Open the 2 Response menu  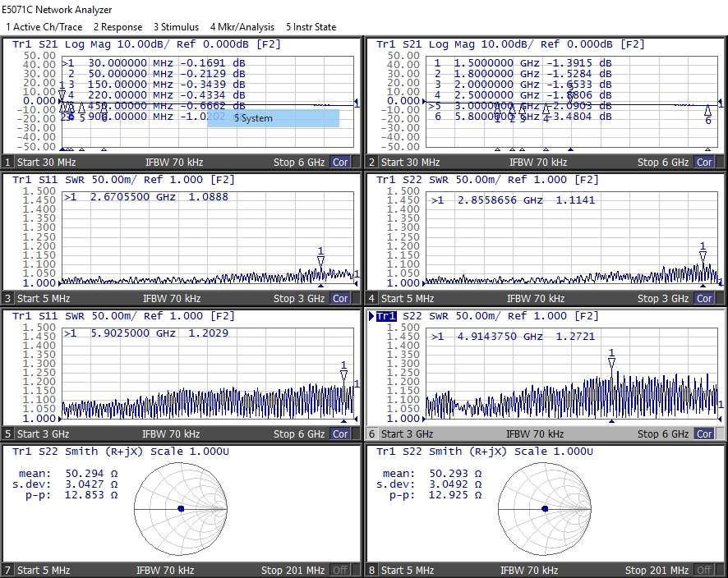117,27
